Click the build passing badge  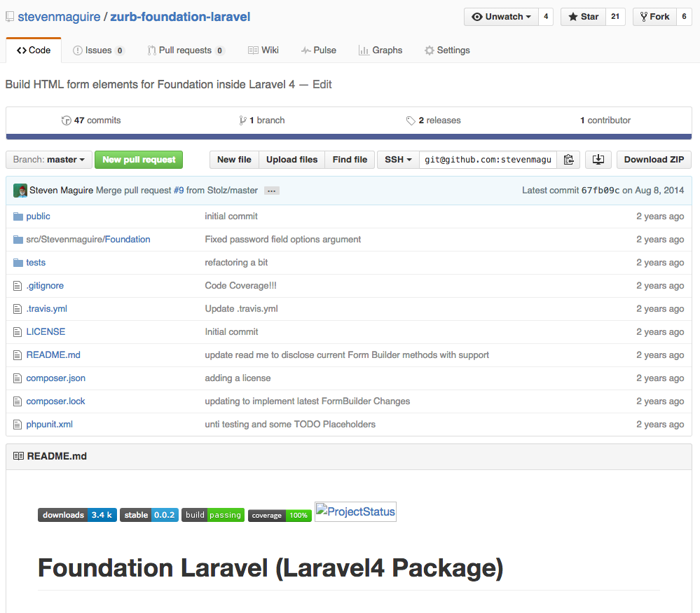tap(213, 515)
